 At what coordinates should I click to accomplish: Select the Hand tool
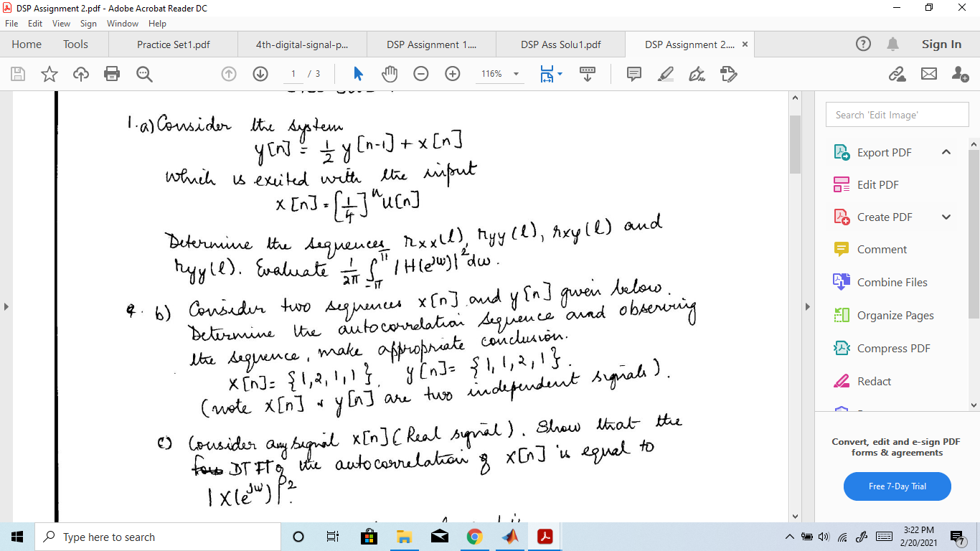pos(388,73)
